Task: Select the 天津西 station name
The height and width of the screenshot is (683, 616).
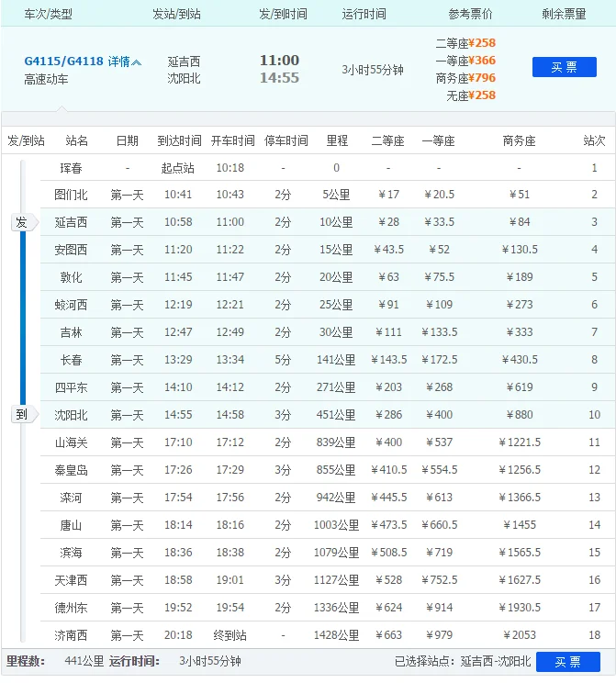Action: (71, 580)
